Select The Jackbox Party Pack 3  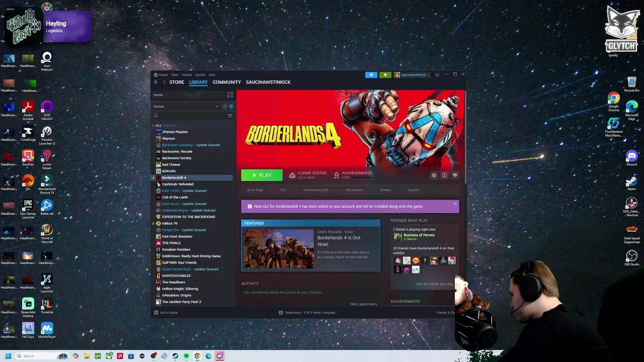(x=181, y=302)
